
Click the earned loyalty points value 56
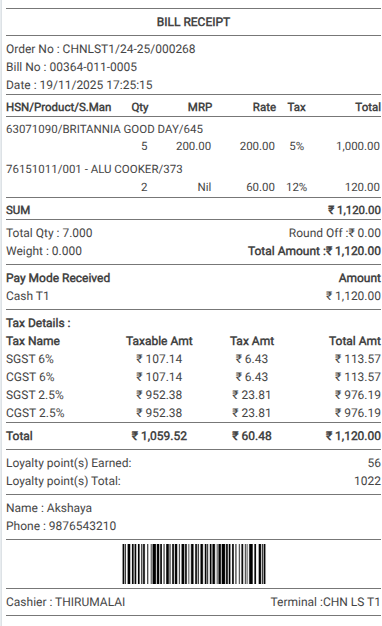(374, 463)
